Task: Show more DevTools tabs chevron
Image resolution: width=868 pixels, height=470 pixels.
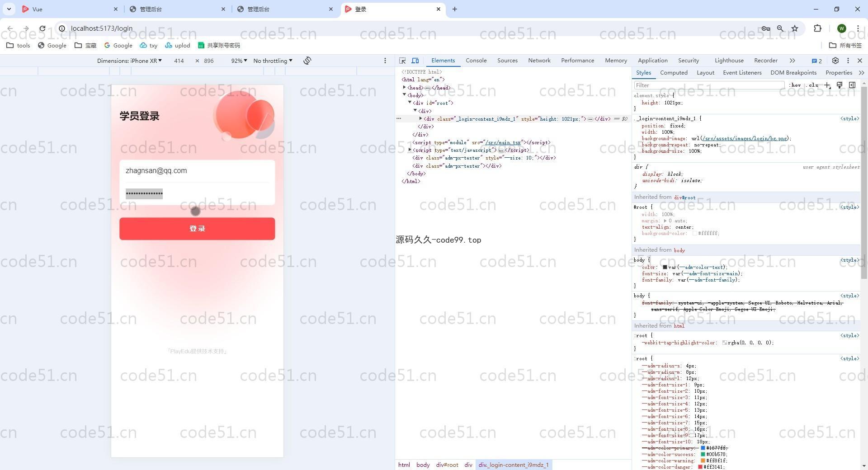Action: click(x=792, y=61)
